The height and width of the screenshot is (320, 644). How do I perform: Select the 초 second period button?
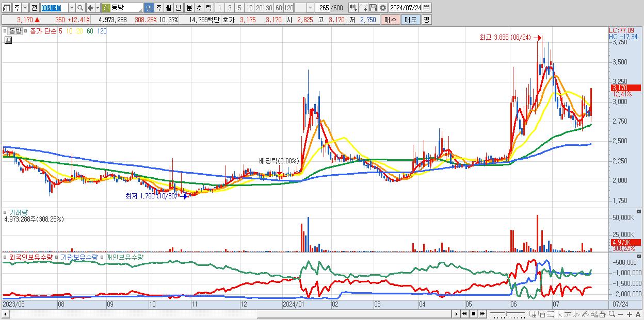[x=199, y=8]
